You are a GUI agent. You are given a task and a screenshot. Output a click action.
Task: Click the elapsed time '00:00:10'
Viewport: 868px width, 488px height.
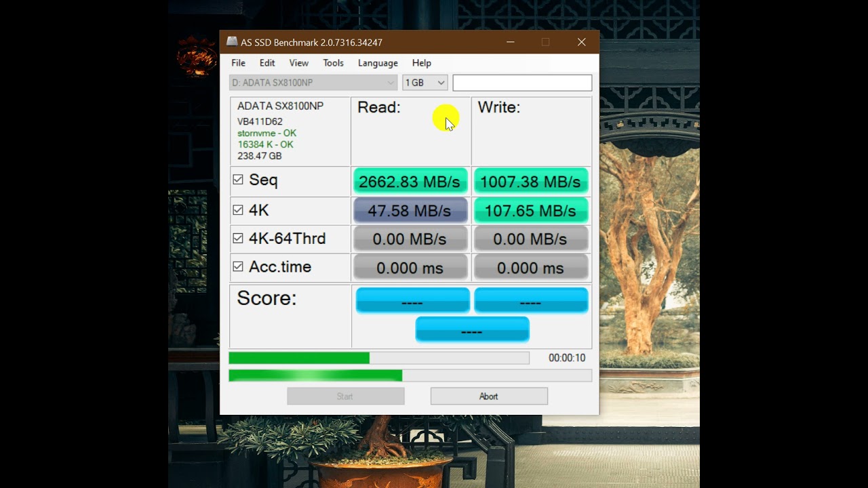567,358
